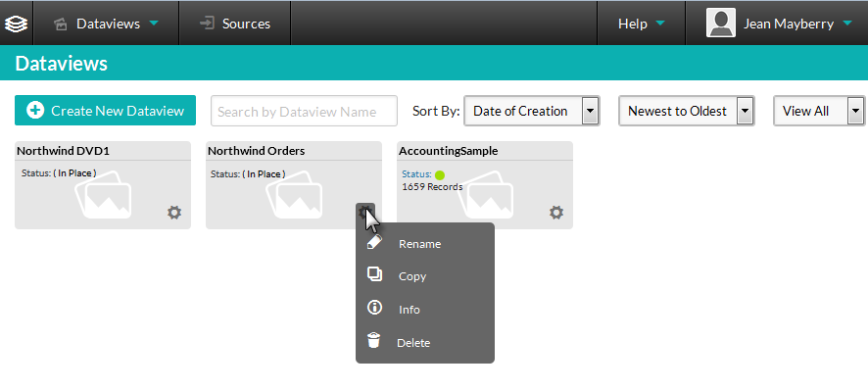Click the Dataviews nav icon
Image resolution: width=868 pixels, height=390 pixels.
(x=61, y=24)
